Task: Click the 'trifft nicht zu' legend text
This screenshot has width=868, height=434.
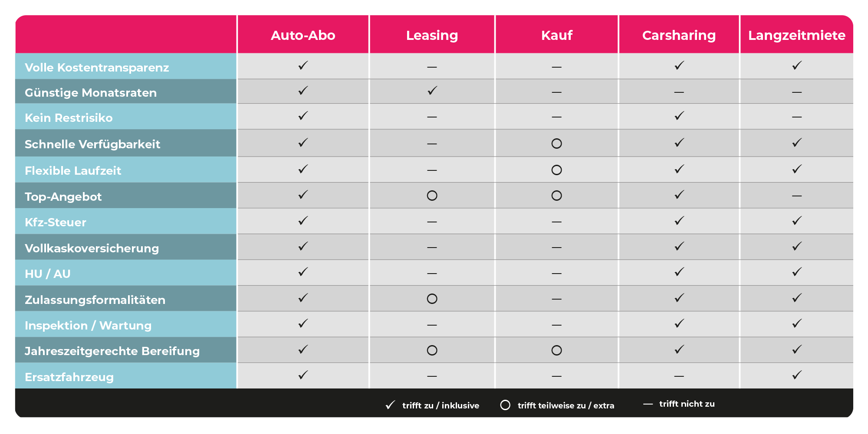Action: click(687, 404)
